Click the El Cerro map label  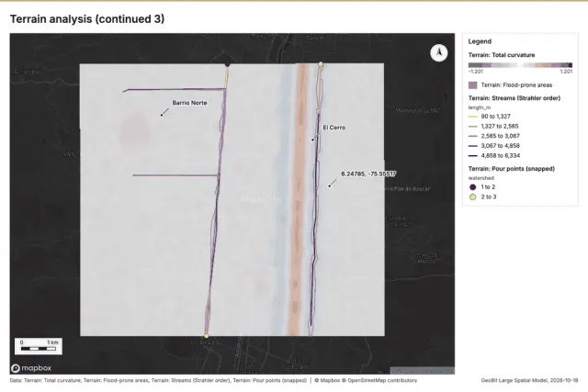click(334, 128)
